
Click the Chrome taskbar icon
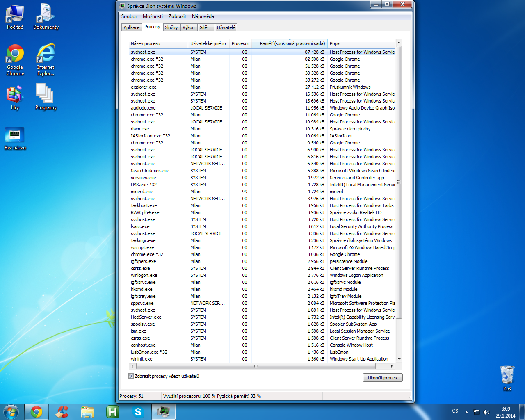(37, 412)
